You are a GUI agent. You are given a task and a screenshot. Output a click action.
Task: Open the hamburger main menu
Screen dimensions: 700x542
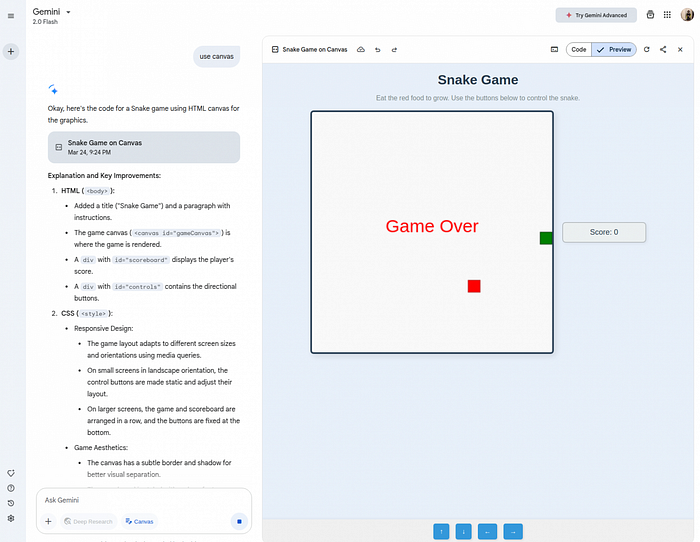pos(11,16)
